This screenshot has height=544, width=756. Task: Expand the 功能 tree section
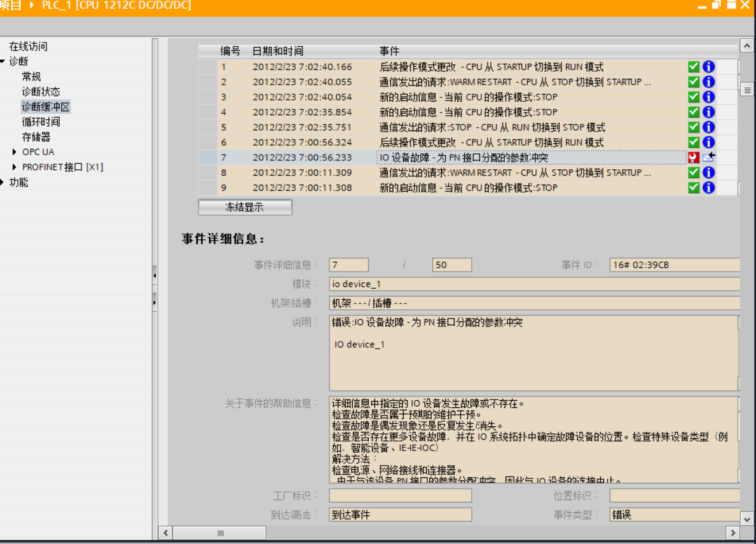pos(3,183)
